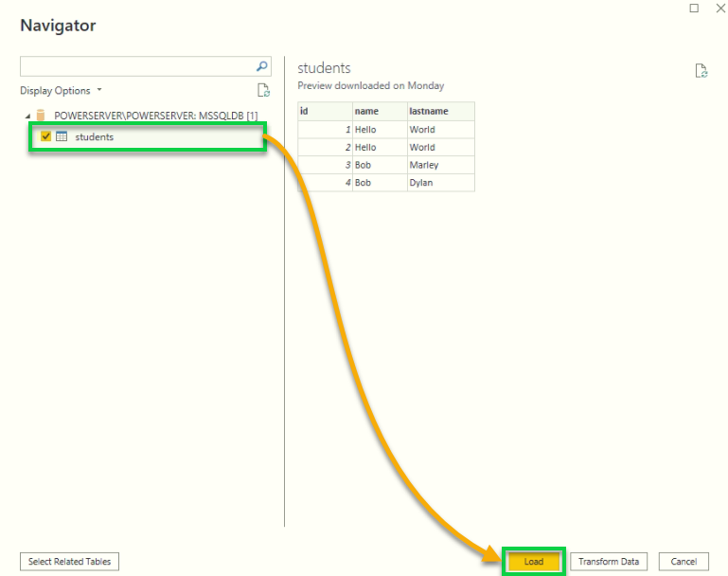The height and width of the screenshot is (576, 728).
Task: Click the Cancel button
Action: (x=684, y=561)
